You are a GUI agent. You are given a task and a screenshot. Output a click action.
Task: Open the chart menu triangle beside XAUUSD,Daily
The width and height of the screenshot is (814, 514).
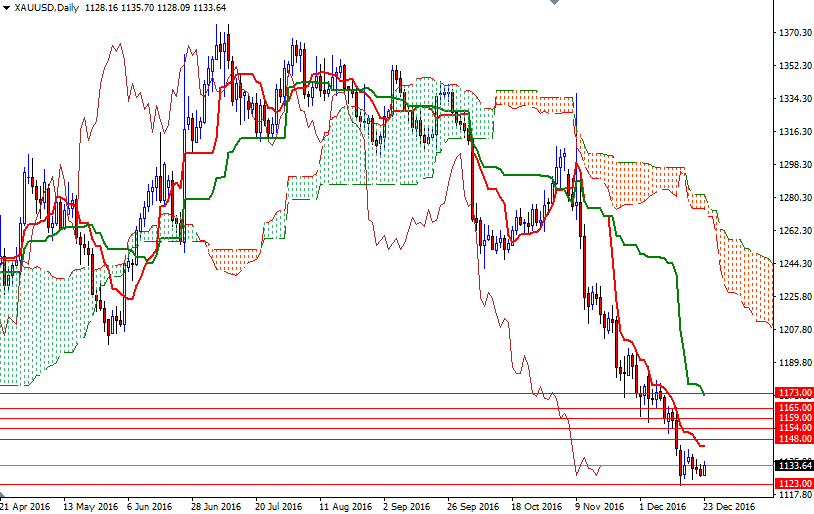[6, 8]
